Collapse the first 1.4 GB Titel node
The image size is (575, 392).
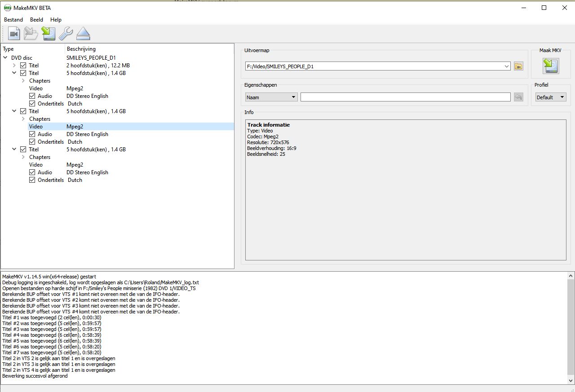pos(14,73)
